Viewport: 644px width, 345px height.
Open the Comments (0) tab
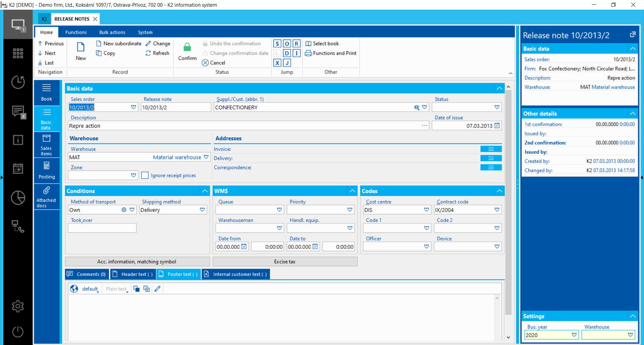[87, 274]
